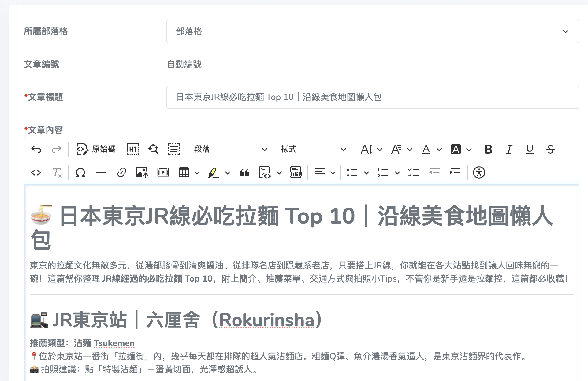Viewport: 588px width, 381px height.
Task: Toggle bold formatting
Action: 488,149
